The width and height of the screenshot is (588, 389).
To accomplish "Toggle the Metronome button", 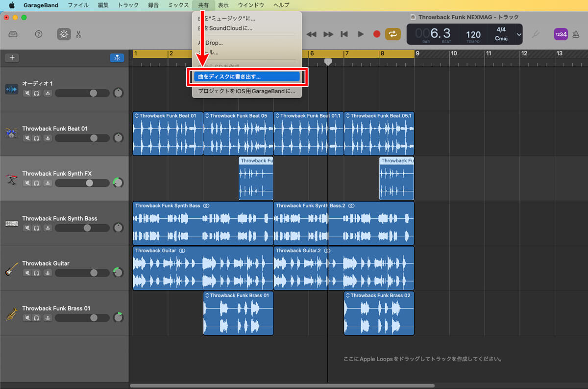I will tap(577, 34).
